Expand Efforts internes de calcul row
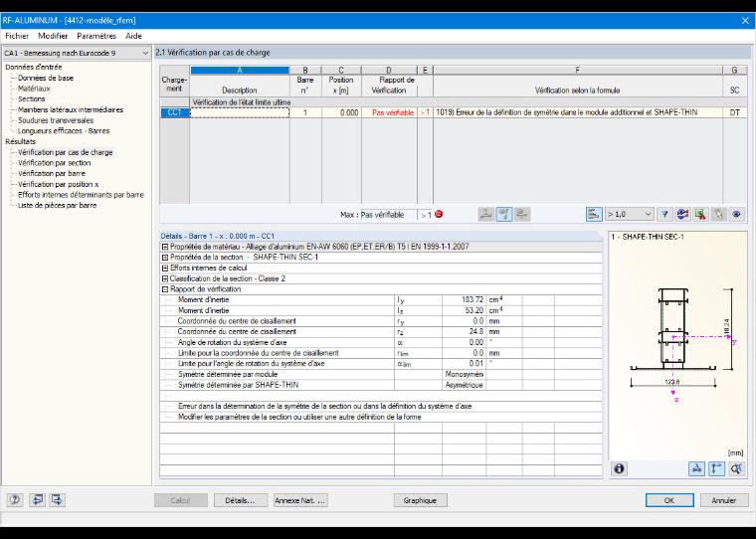Viewport: 756px width, 539px height. (x=165, y=269)
